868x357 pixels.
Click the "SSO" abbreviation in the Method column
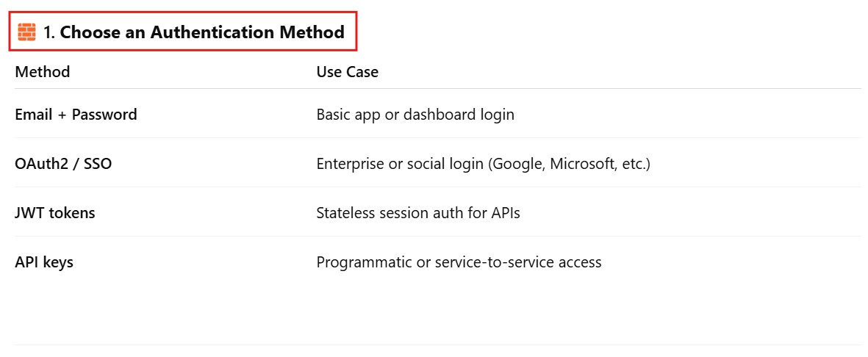98,164
